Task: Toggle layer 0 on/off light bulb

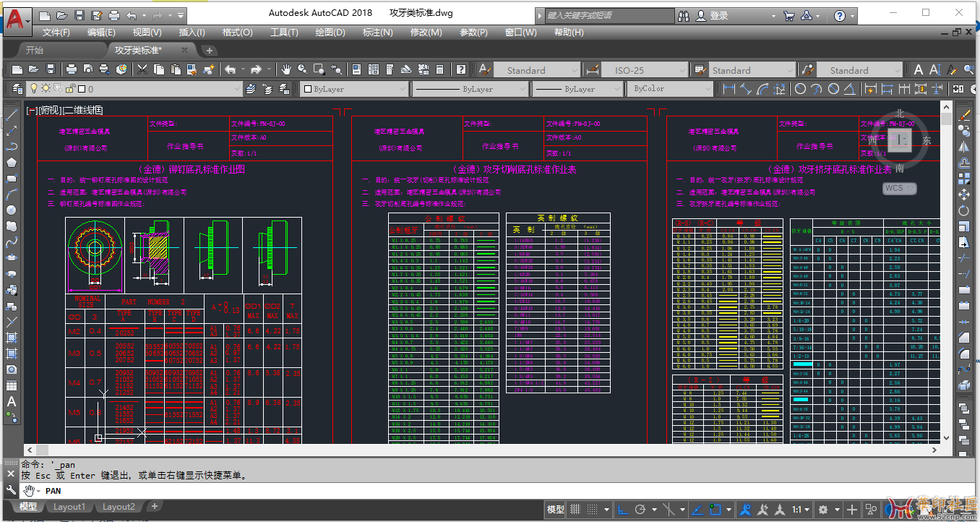Action: coord(33,88)
